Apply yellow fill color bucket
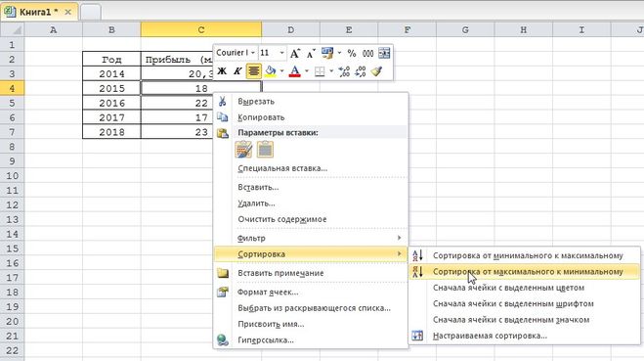This screenshot has height=361, width=644. 271,71
